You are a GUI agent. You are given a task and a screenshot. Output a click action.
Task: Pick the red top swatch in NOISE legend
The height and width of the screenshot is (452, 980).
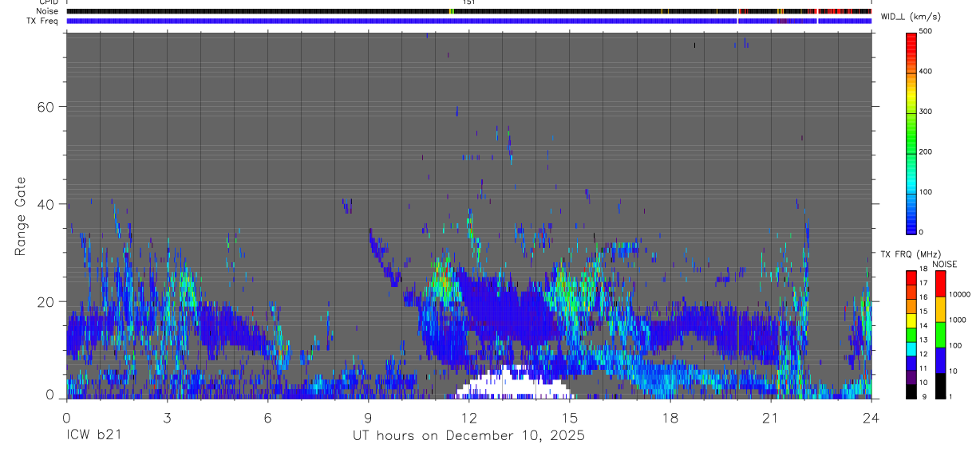940,283
